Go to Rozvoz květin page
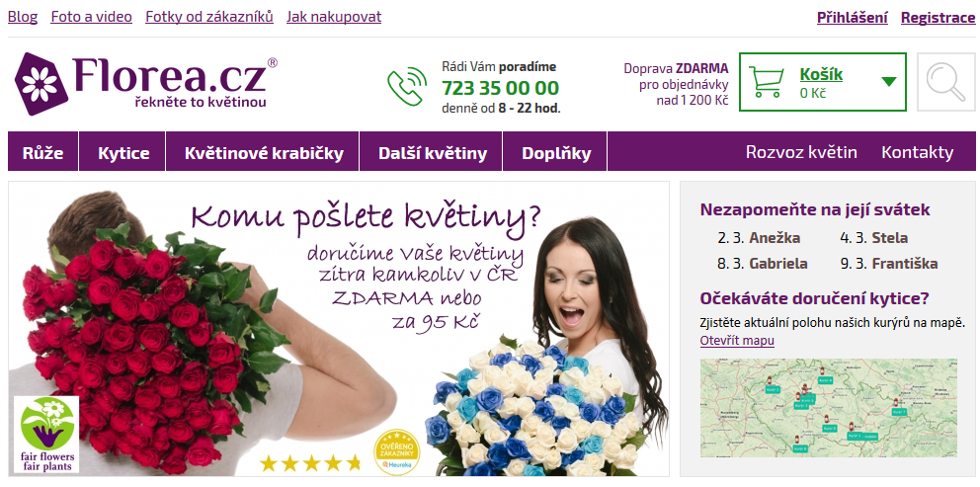The image size is (980, 487). pos(801,152)
